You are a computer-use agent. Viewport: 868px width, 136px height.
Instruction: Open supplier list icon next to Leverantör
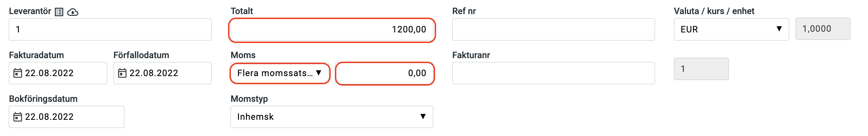[59, 12]
